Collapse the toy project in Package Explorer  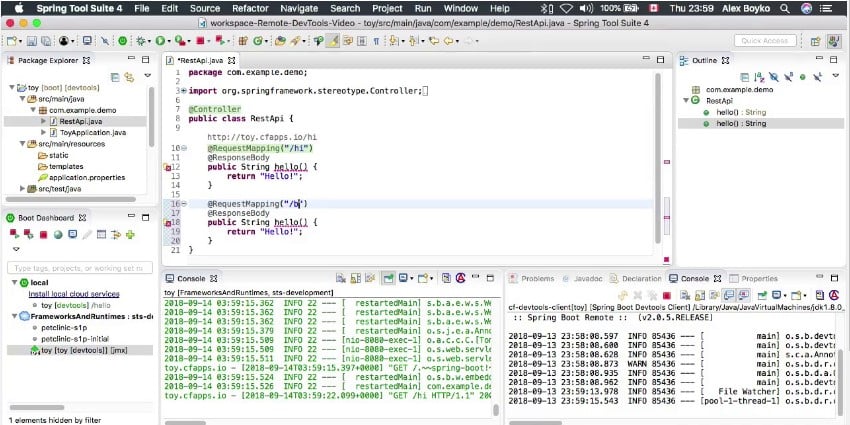tap(12, 87)
